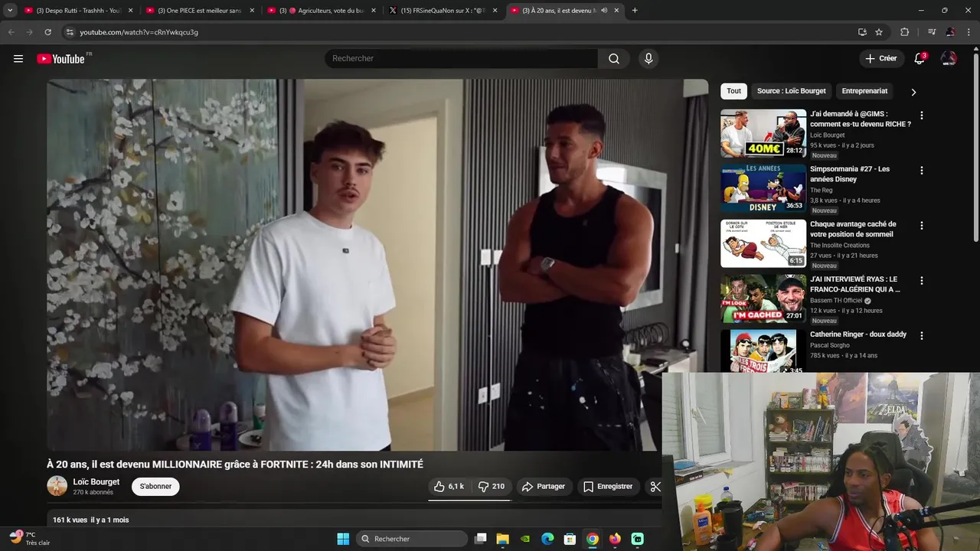
Task: Click the Windows taskbar search box
Action: pos(413,539)
